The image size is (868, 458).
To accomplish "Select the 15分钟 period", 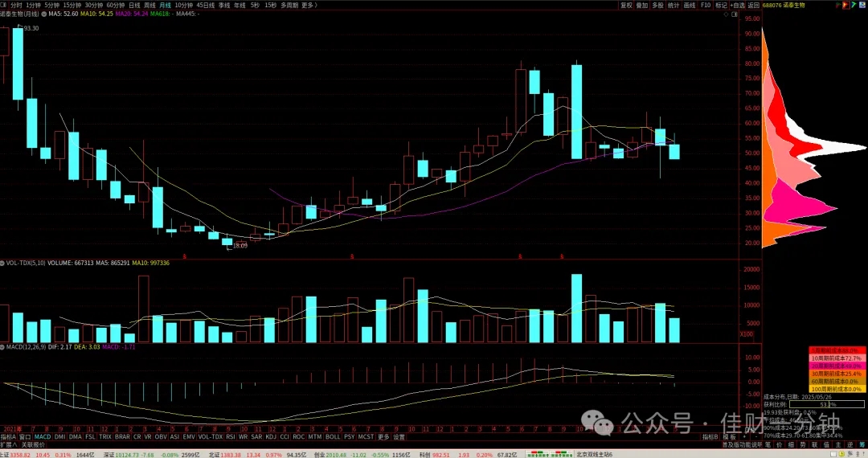I will click(72, 5).
